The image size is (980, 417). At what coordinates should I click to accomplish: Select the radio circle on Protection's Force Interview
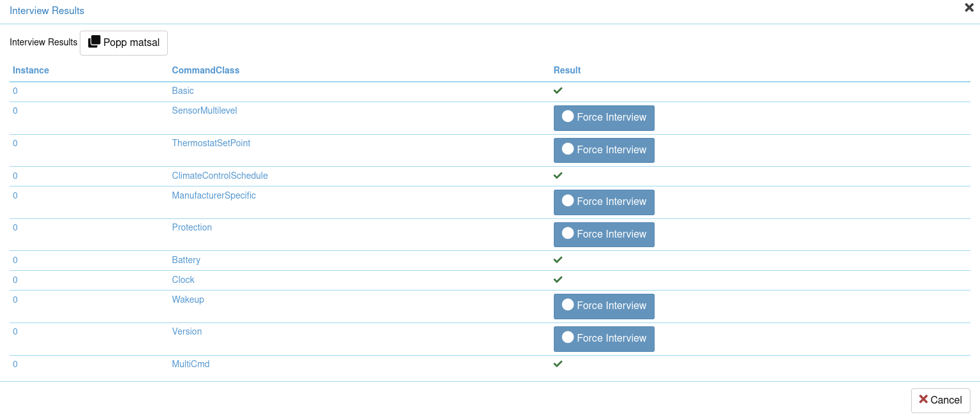(568, 232)
